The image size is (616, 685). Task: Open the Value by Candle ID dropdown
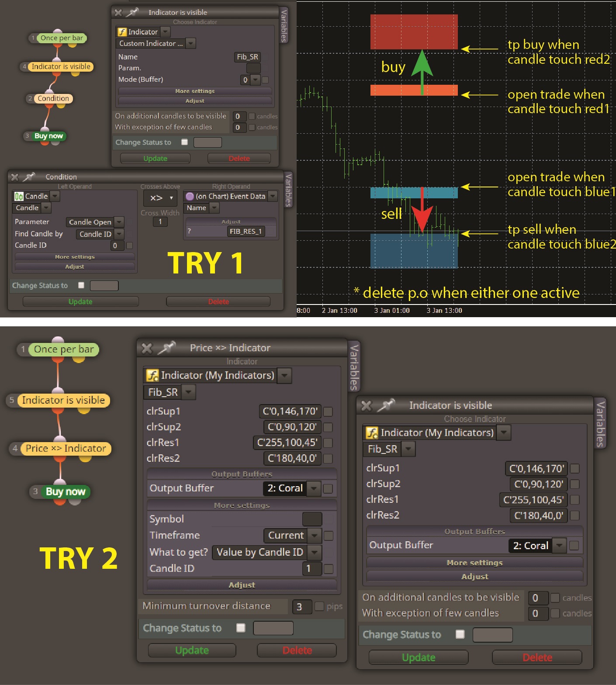(314, 553)
